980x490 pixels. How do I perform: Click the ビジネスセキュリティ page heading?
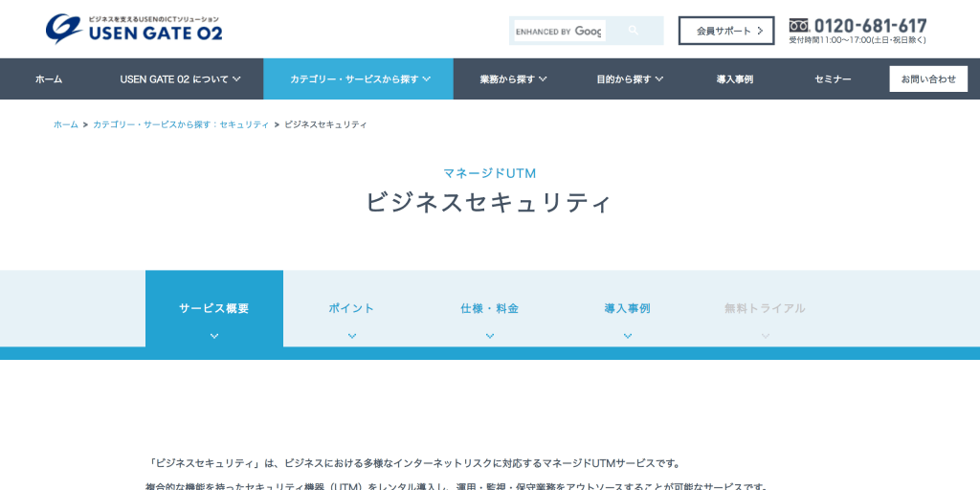[487, 203]
